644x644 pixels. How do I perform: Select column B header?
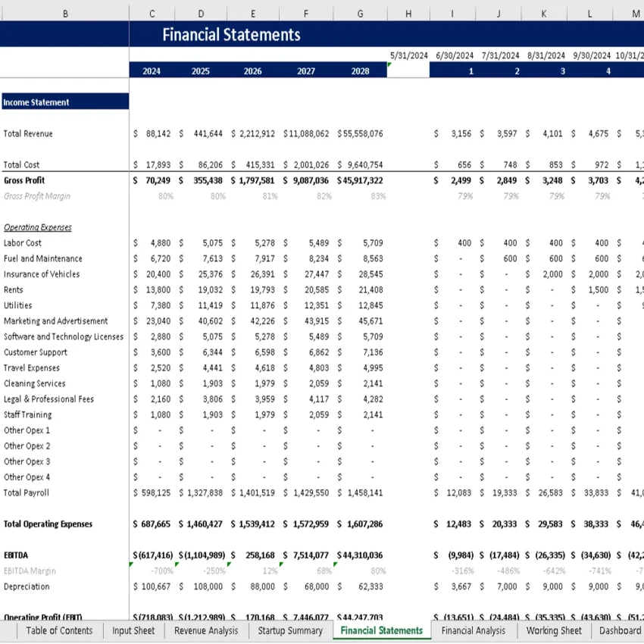pyautogui.click(x=65, y=13)
